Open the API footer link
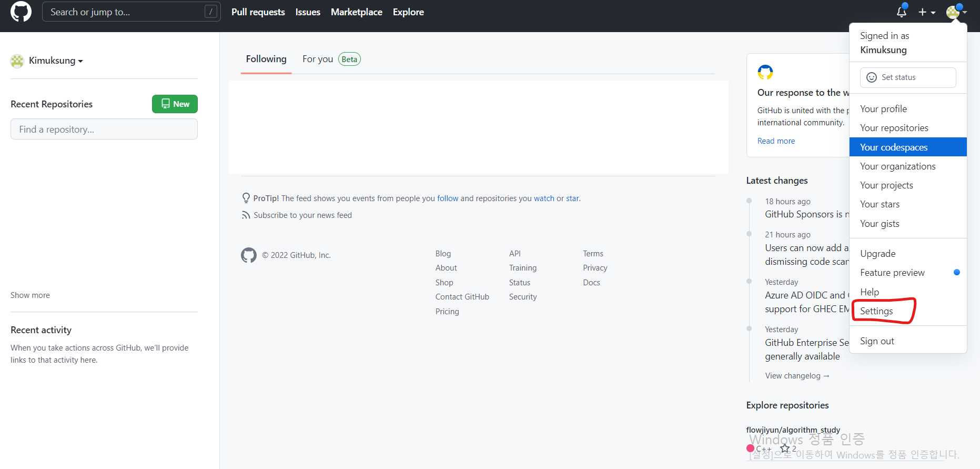980x469 pixels. [515, 254]
